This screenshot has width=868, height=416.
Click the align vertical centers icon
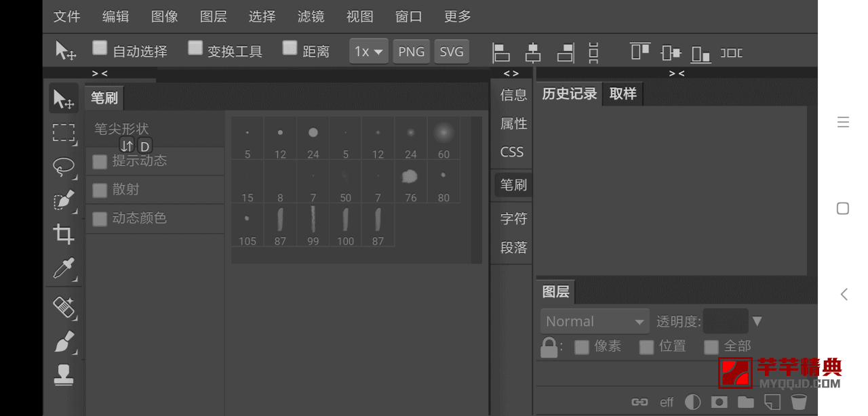[671, 52]
